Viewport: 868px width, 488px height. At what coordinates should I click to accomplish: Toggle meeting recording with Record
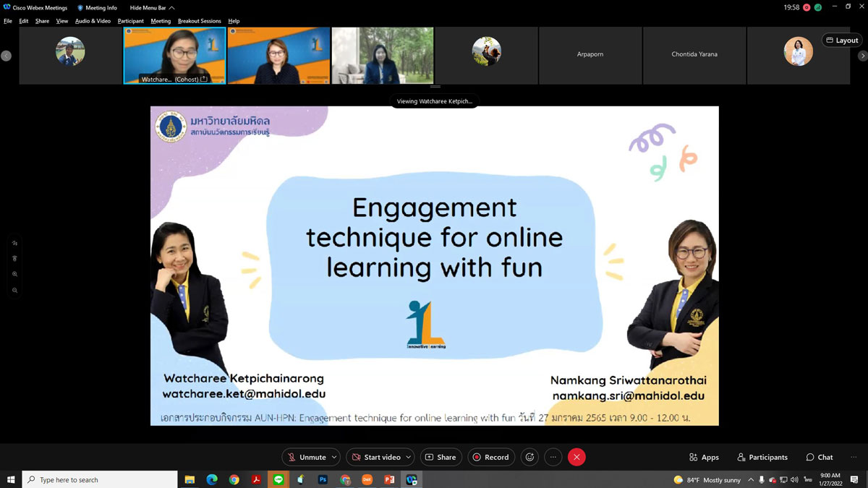click(490, 457)
